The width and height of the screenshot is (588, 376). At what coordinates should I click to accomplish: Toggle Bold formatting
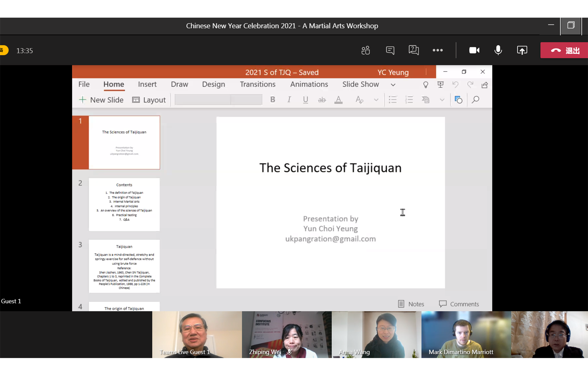click(x=273, y=100)
